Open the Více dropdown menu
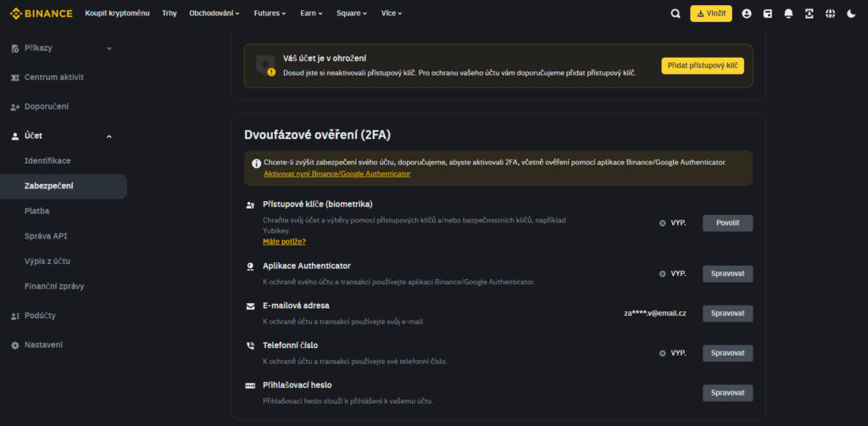868x426 pixels. [392, 14]
